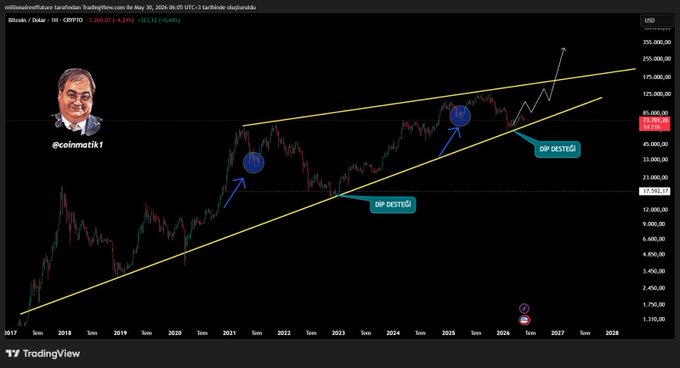Click the red current price label 73.701,26
The height and width of the screenshot is (368, 680).
(655, 124)
